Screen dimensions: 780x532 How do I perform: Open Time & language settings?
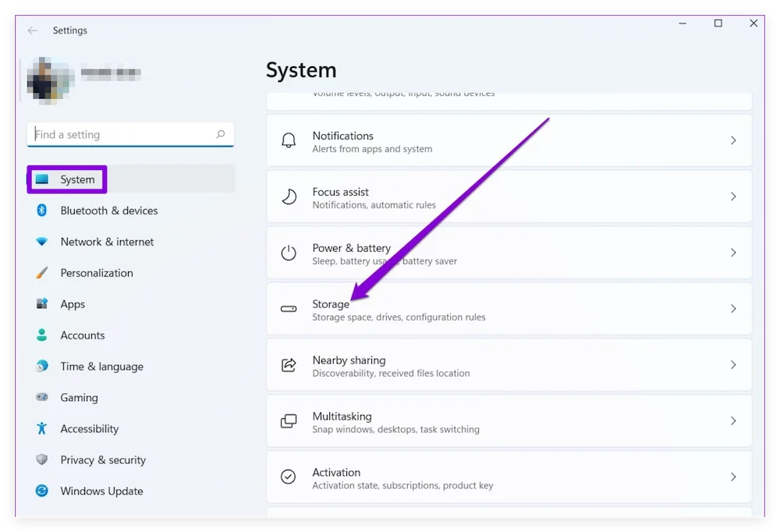click(x=131, y=367)
